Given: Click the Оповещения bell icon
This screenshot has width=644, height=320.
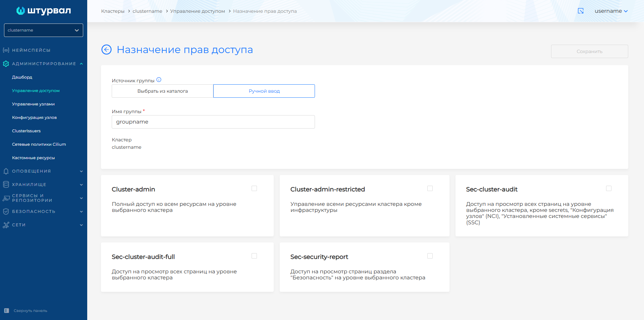Looking at the screenshot, I should tap(6, 171).
